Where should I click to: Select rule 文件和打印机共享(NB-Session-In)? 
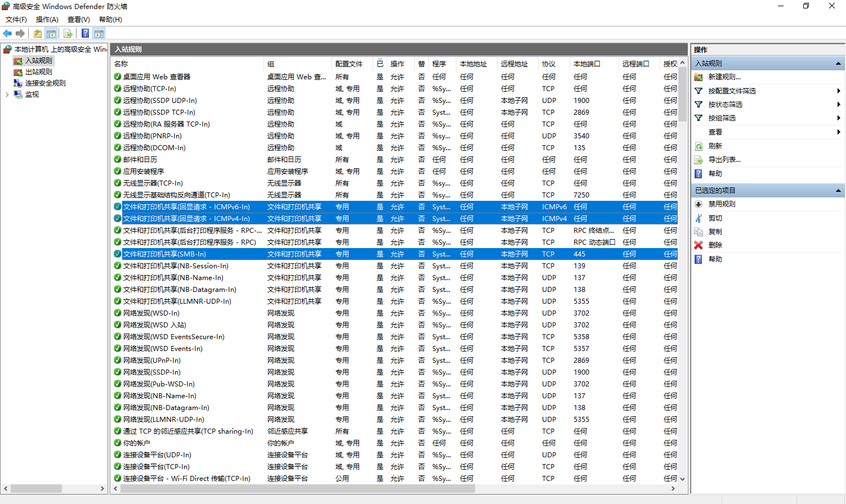pos(176,266)
